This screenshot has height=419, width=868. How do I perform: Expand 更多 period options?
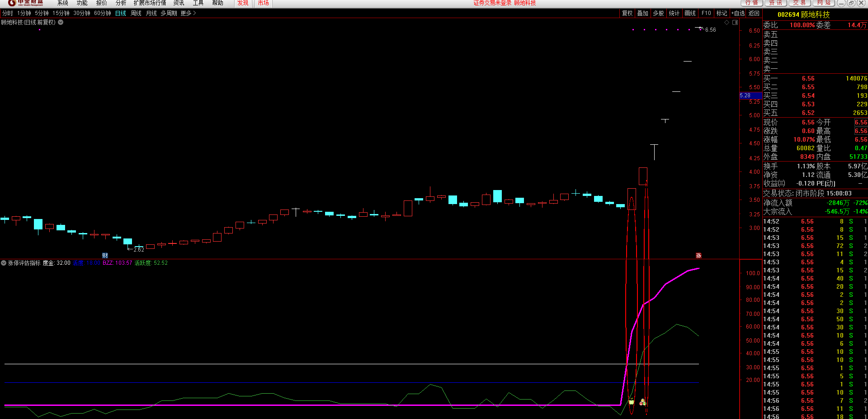(x=188, y=13)
